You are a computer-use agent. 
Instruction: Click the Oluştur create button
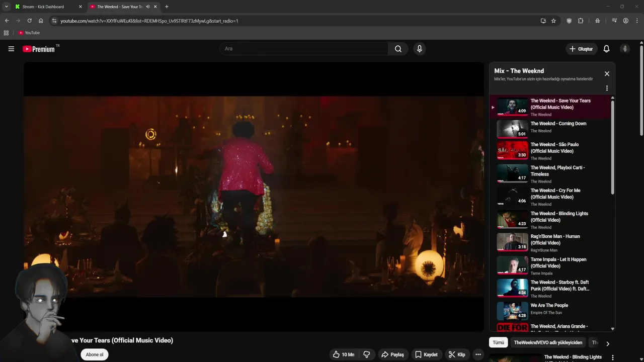point(581,49)
